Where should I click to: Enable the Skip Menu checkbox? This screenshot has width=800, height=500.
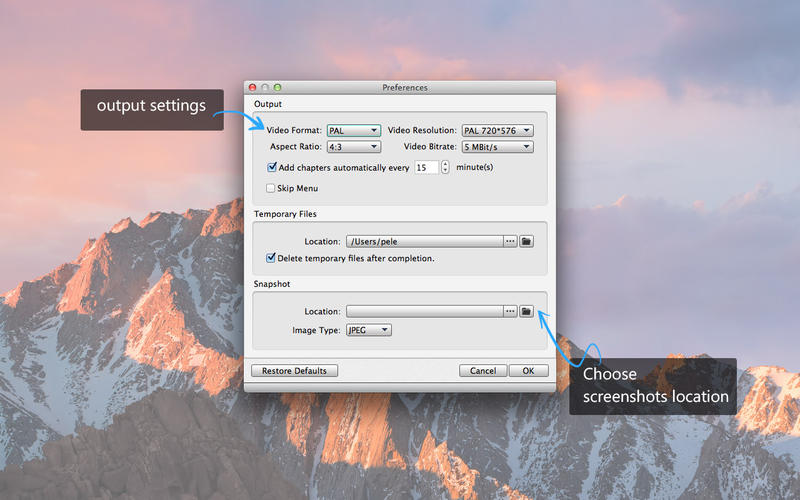270,188
